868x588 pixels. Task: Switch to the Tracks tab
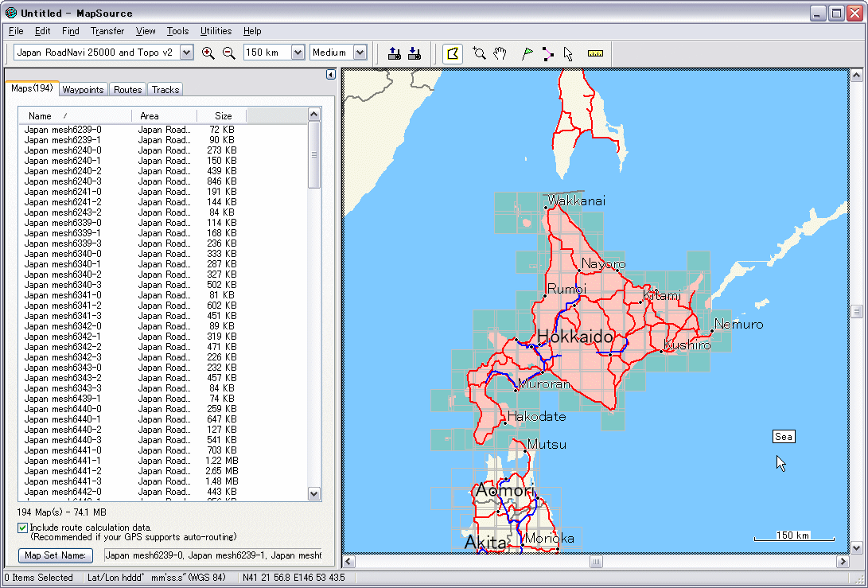point(165,90)
